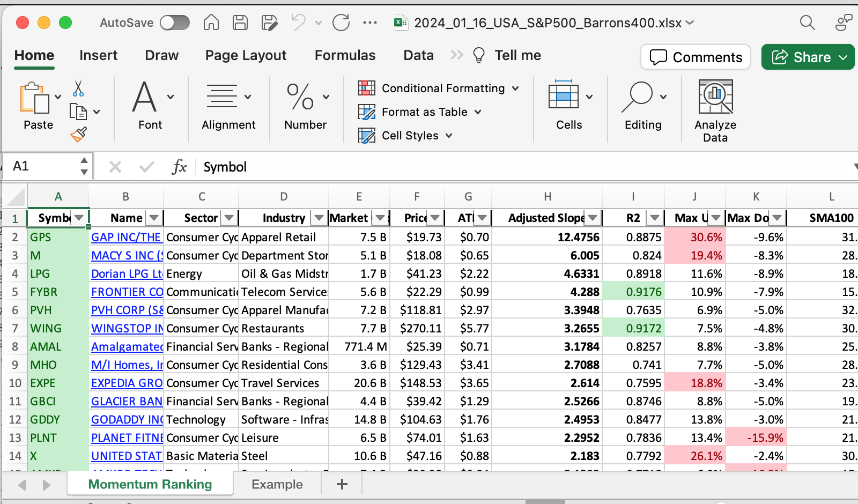This screenshot has width=858, height=504.
Task: Click the Home icon in title bar
Action: coord(211,23)
